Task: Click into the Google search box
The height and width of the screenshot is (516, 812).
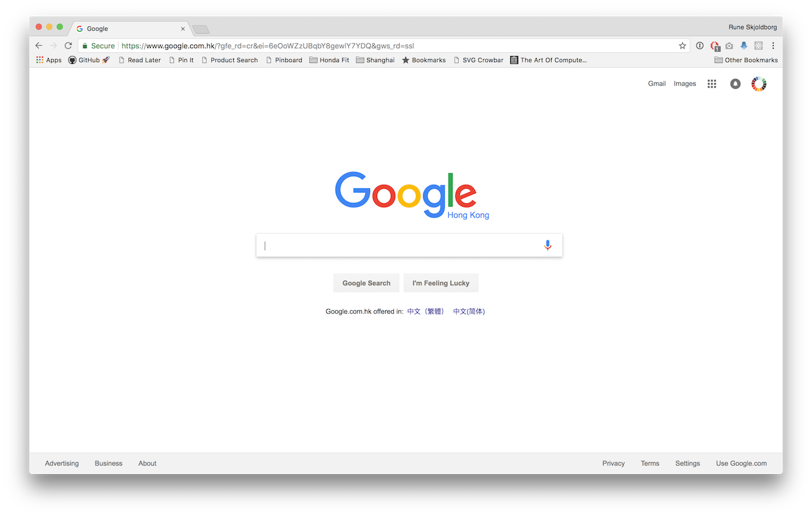Action: click(x=400, y=245)
